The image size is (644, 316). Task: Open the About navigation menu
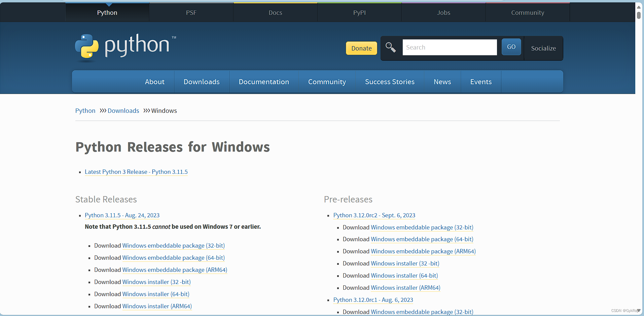coord(155,82)
